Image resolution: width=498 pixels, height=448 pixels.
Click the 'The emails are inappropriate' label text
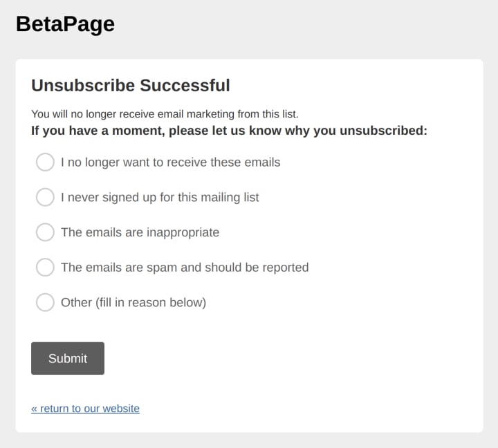click(140, 232)
